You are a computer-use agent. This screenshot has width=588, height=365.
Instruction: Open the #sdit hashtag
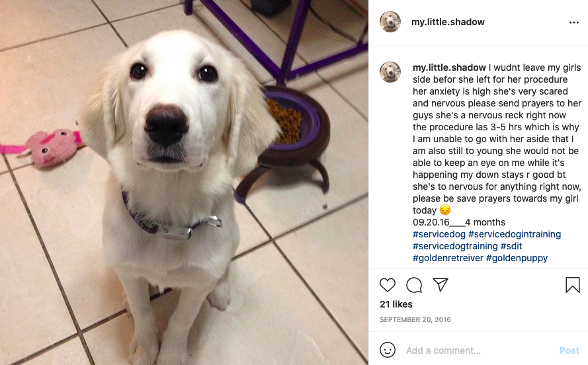(x=511, y=246)
